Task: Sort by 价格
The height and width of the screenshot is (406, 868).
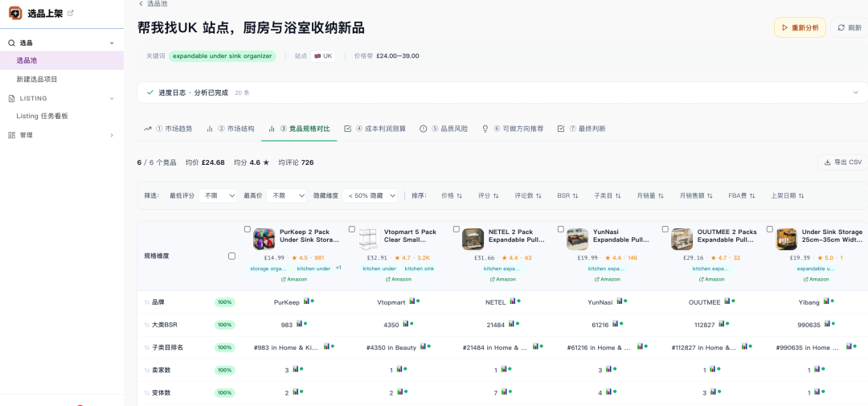Action: coord(452,195)
